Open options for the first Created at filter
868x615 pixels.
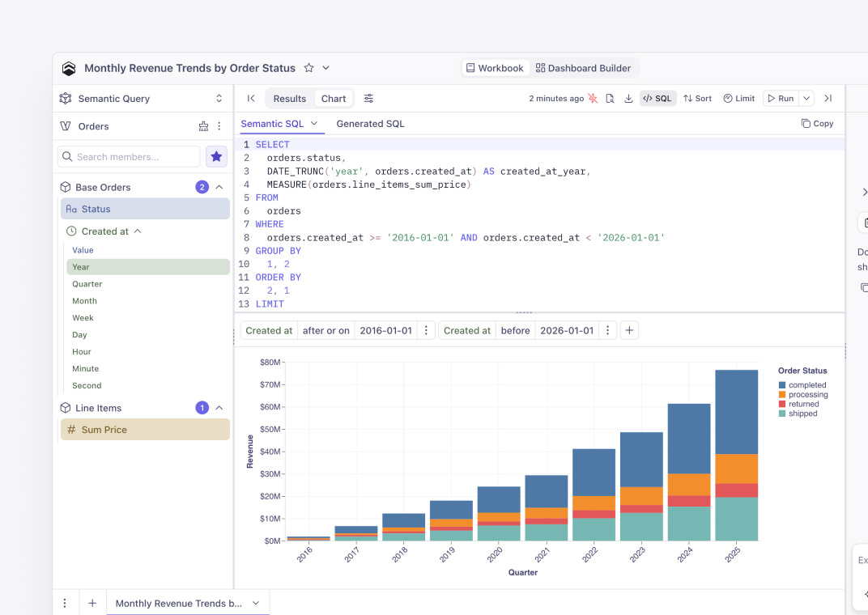point(426,331)
